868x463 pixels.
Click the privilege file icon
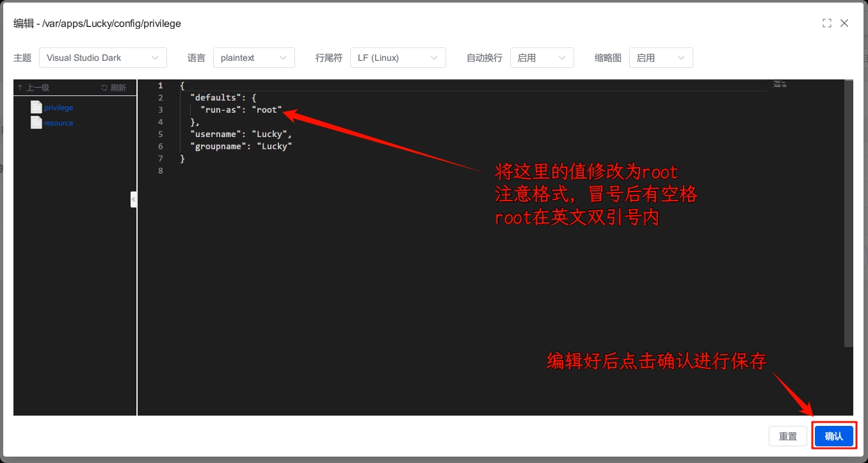click(36, 107)
